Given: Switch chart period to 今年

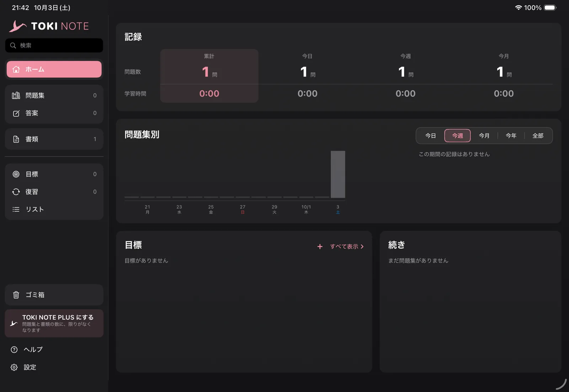Looking at the screenshot, I should coord(511,135).
